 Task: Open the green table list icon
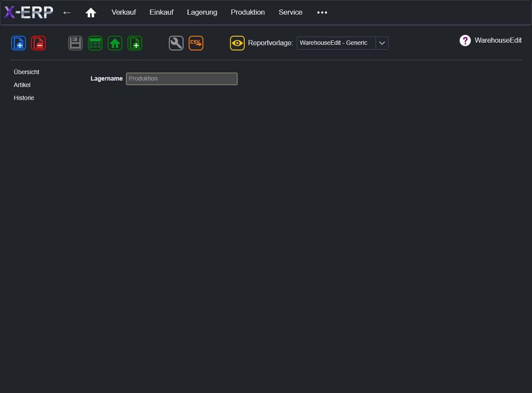point(95,43)
